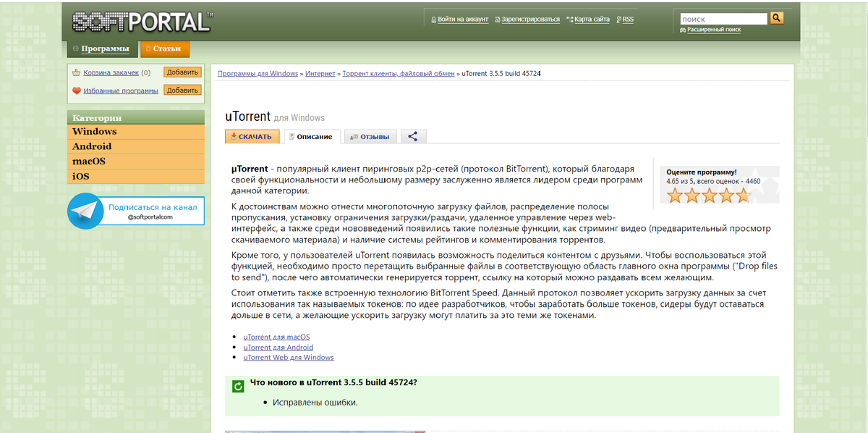Open breadcrumb Интернет
This screenshot has height=433, width=868.
[320, 74]
